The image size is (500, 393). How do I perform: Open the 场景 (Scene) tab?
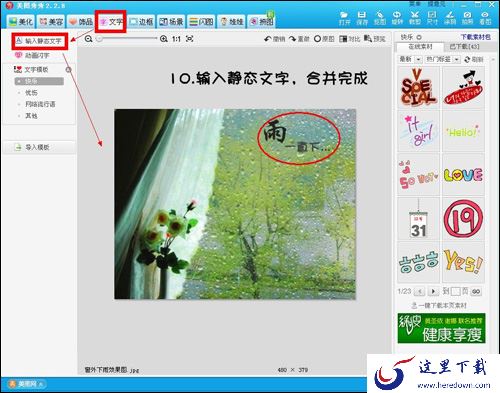[x=171, y=22]
